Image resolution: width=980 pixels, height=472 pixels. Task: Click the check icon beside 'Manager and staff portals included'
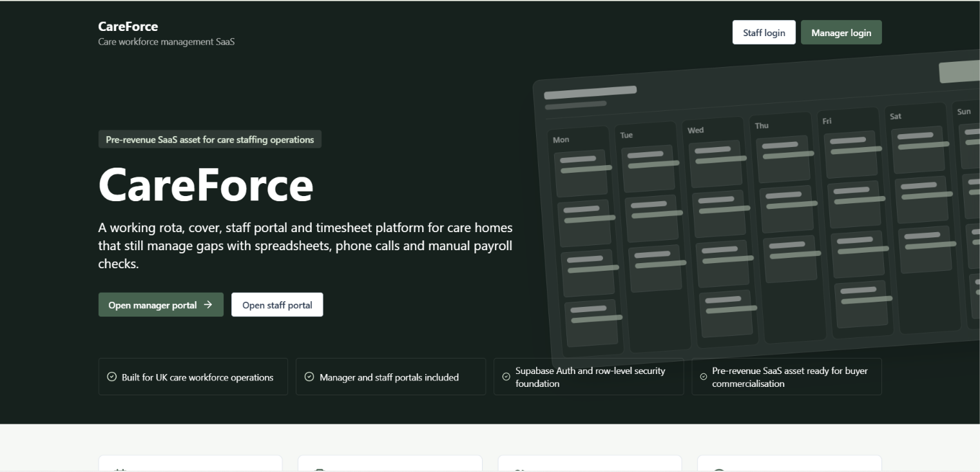coord(309,377)
